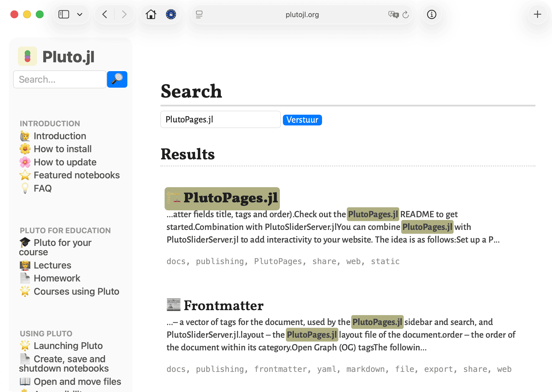Click the USING PLUTO section heading
552x392 pixels.
pyautogui.click(x=46, y=334)
